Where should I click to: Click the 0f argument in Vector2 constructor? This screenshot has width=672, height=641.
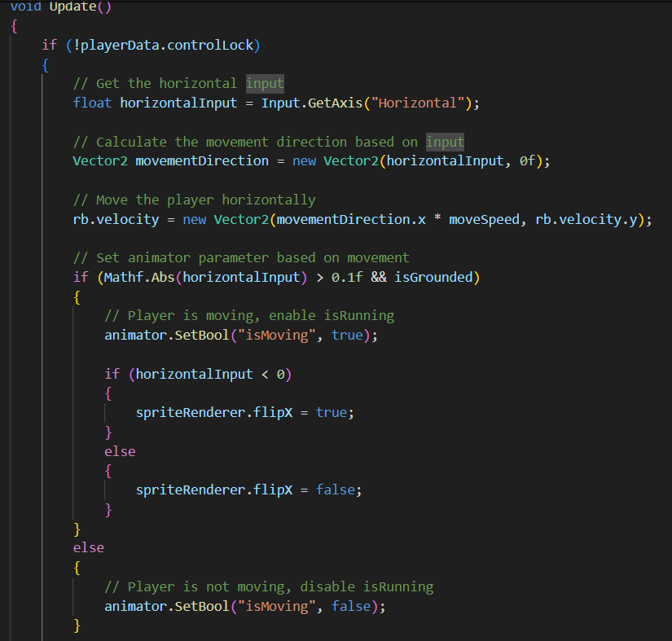click(528, 160)
